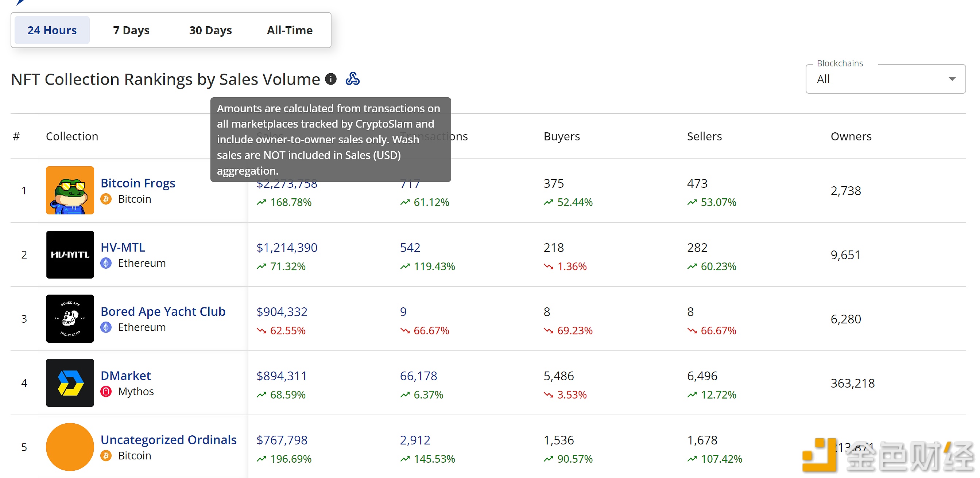Click the Collection column header
980x478 pixels.
coord(72,136)
